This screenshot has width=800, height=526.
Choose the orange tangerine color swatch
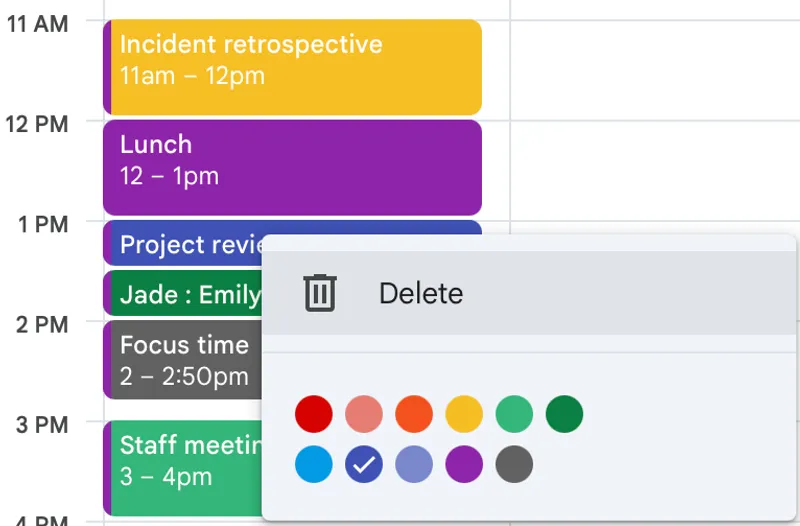[x=414, y=414]
